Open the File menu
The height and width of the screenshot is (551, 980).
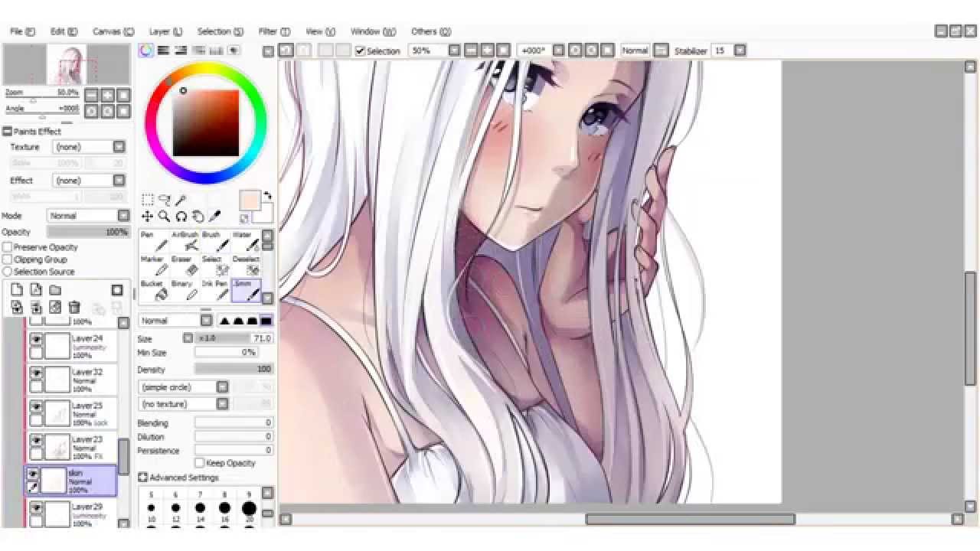(22, 31)
